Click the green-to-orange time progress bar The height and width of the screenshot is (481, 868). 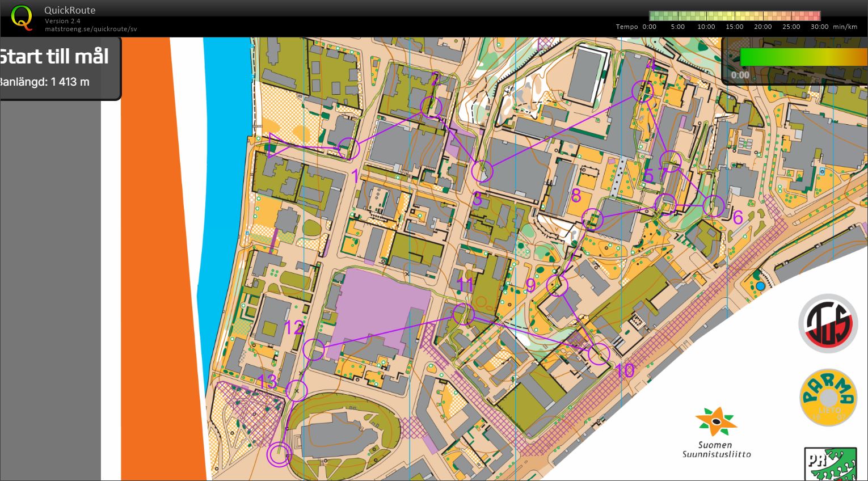coord(803,57)
